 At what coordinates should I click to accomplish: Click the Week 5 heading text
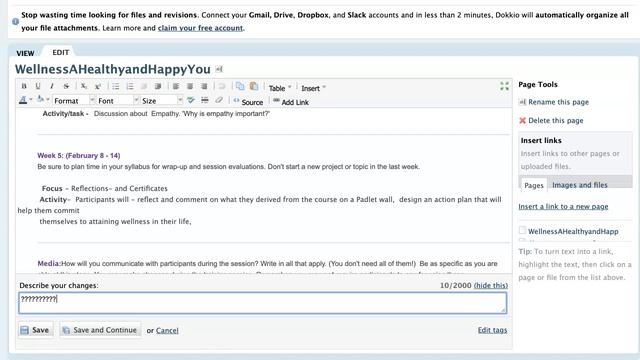point(78,156)
